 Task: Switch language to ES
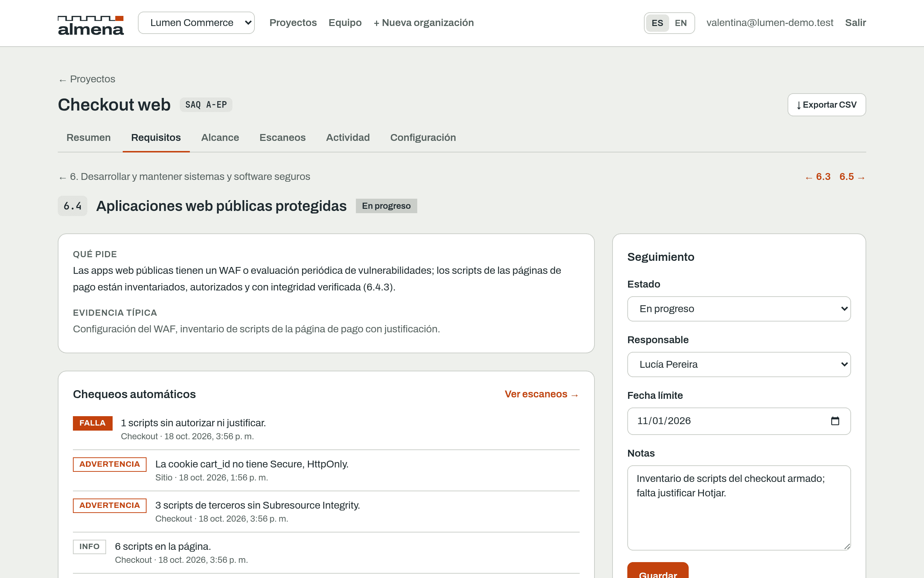[657, 23]
